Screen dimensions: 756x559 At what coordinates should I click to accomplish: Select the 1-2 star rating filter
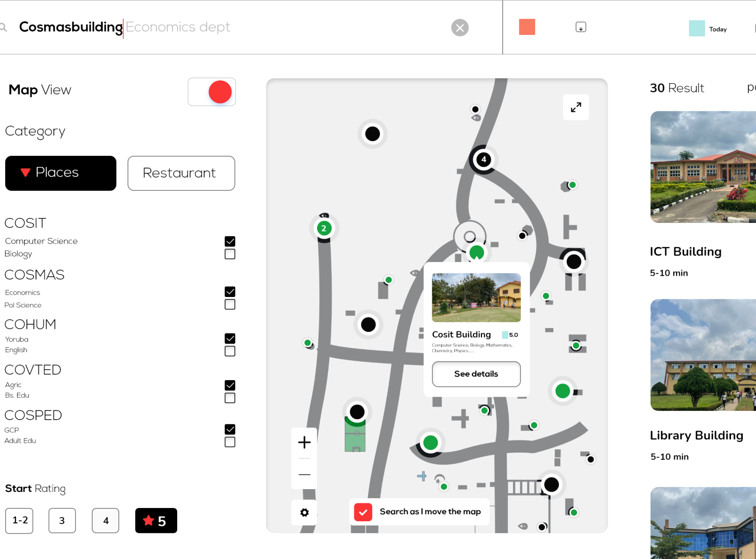coord(19,520)
